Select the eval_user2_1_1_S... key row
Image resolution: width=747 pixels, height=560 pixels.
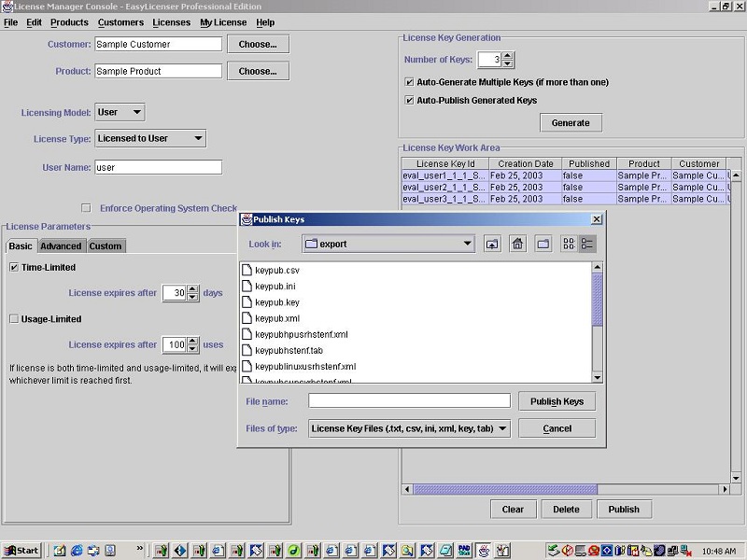(x=566, y=188)
